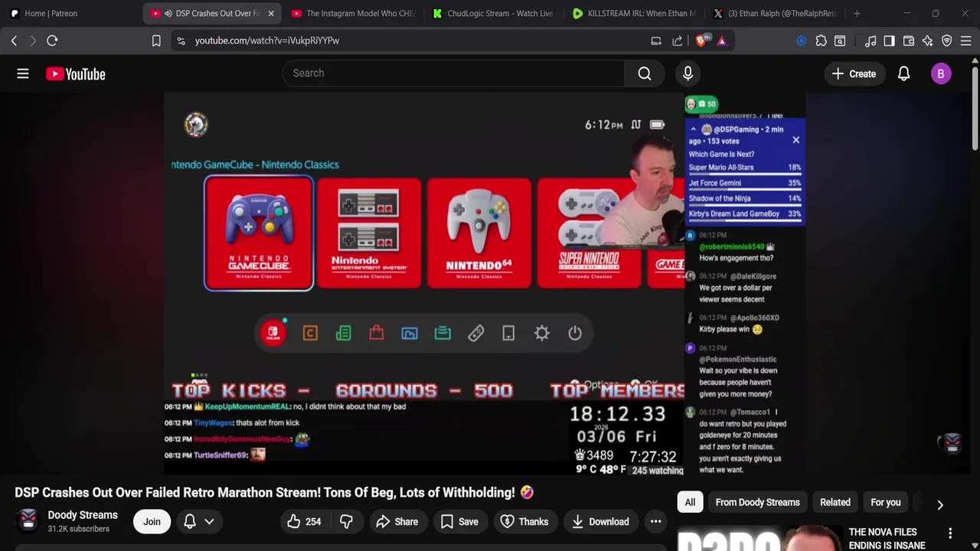Open Brave Wallet icon
Image resolution: width=980 pixels, height=551 pixels.
909,41
